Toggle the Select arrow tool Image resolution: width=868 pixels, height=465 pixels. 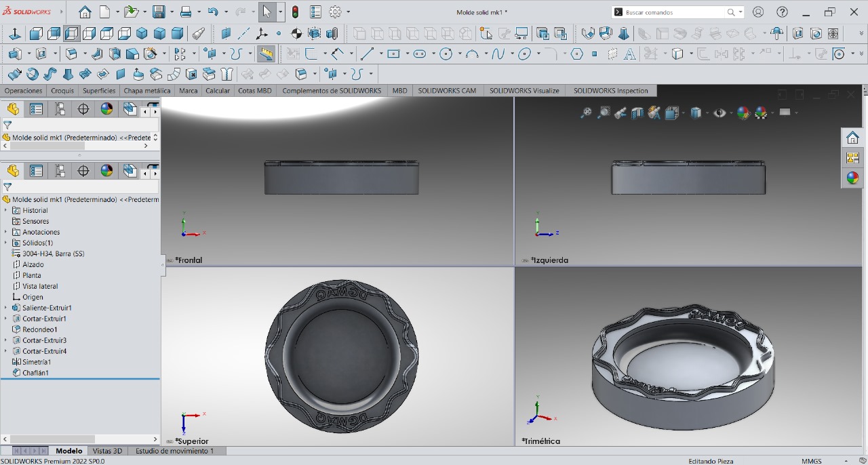coord(267,12)
